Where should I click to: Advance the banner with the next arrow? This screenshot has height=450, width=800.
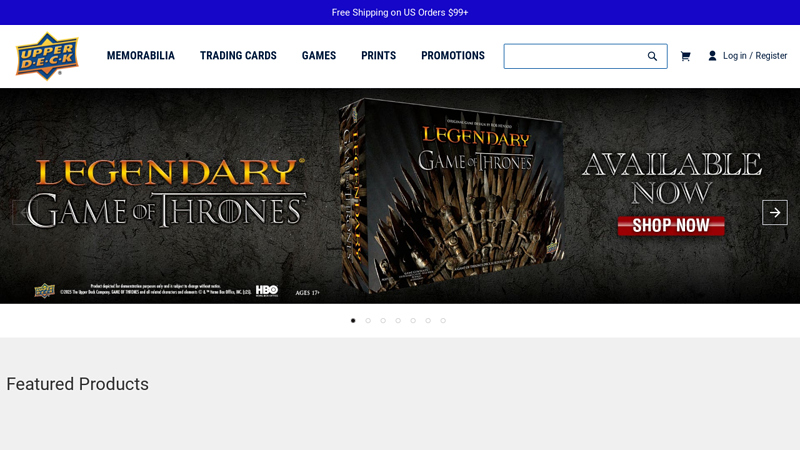pos(774,212)
